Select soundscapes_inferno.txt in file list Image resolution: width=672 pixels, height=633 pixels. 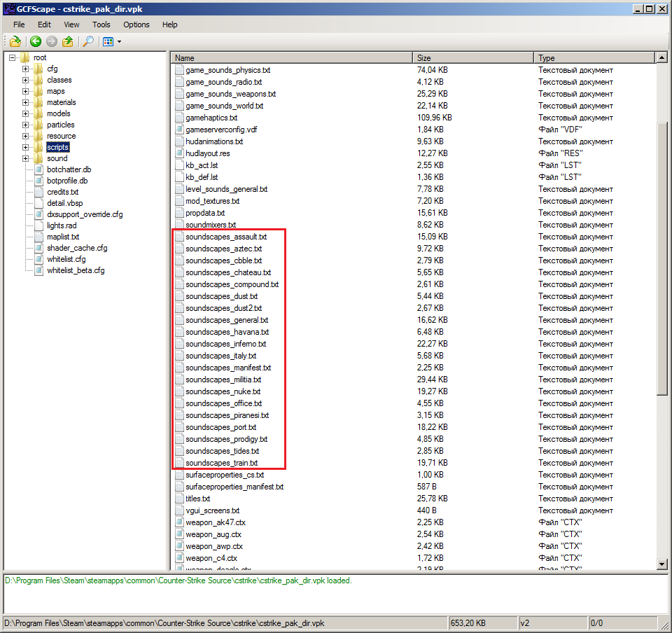point(226,344)
